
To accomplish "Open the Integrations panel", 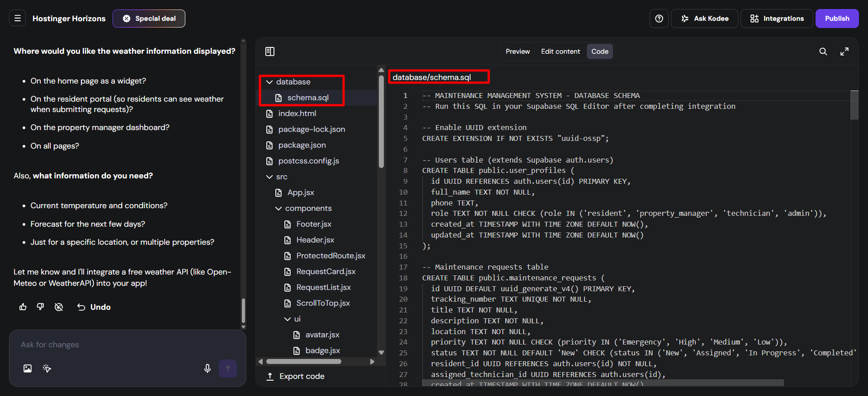I will coord(777,19).
